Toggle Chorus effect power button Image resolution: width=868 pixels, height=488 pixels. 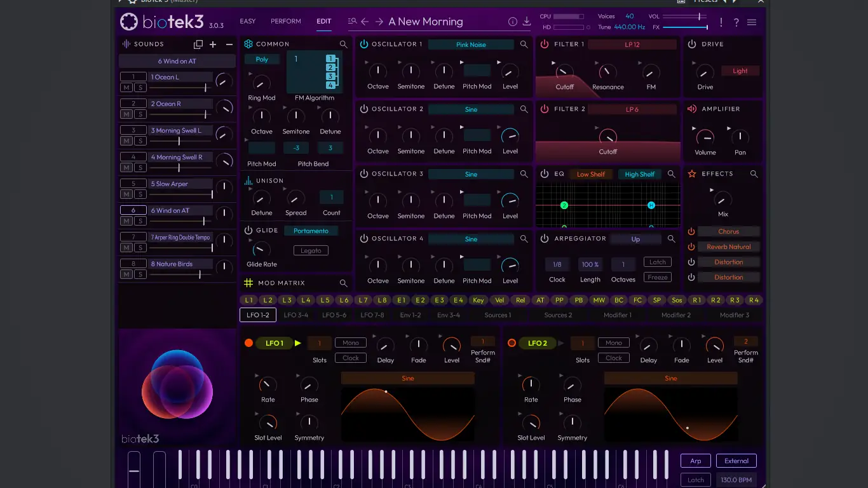click(691, 232)
